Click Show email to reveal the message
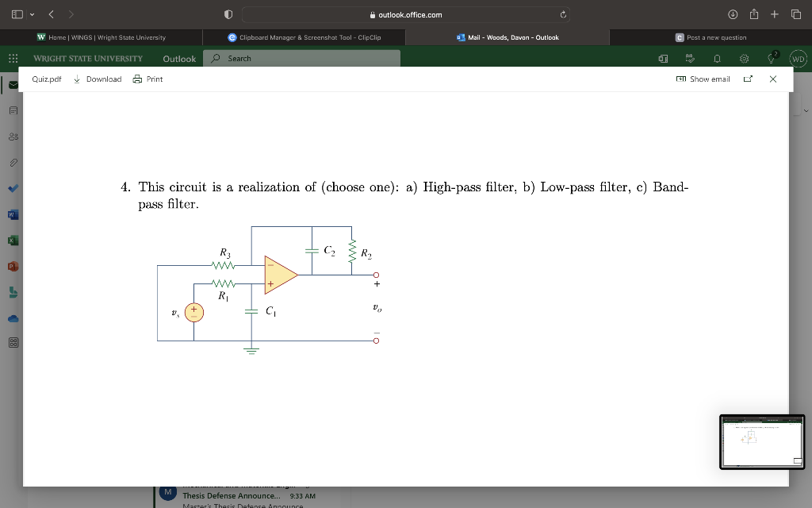This screenshot has width=812, height=508. click(702, 79)
